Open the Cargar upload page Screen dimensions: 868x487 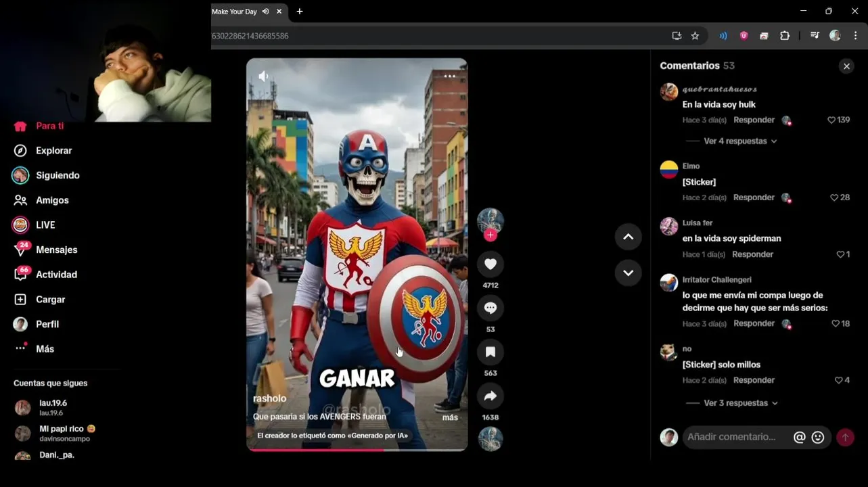pyautogui.click(x=39, y=299)
